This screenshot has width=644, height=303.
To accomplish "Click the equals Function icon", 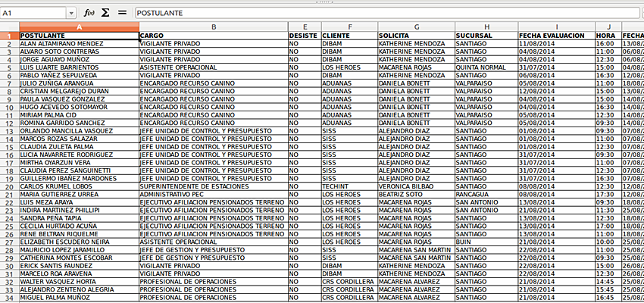I will click(122, 13).
